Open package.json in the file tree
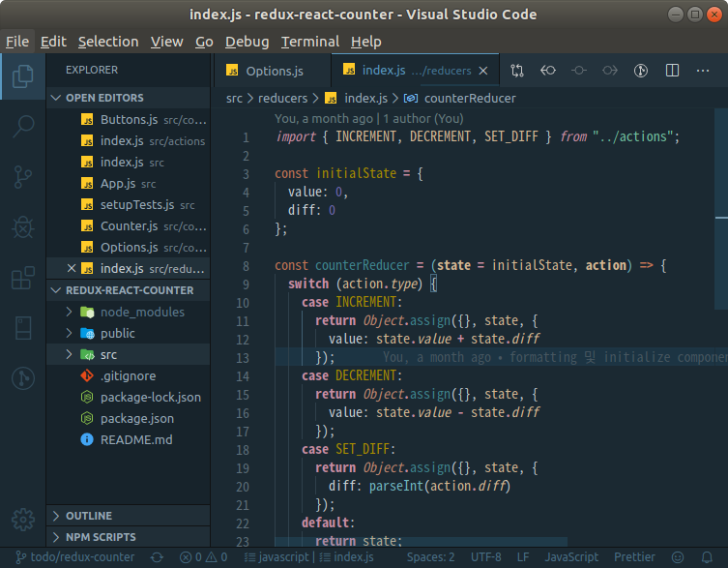This screenshot has width=728, height=568. [129, 419]
